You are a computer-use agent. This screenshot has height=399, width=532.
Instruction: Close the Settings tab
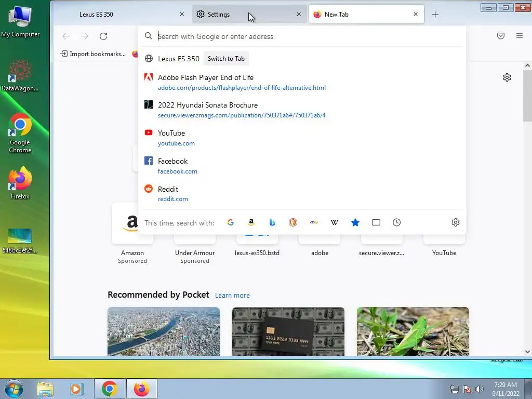tap(299, 14)
